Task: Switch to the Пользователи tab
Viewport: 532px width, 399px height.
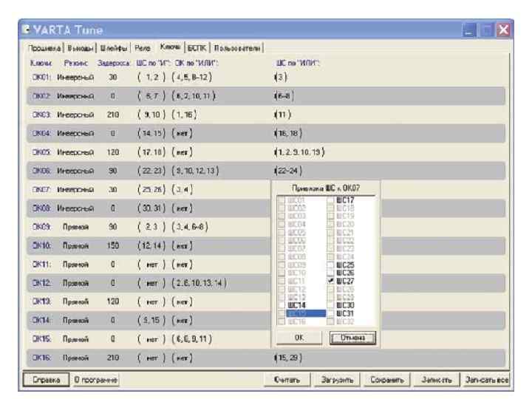Action: 237,48
